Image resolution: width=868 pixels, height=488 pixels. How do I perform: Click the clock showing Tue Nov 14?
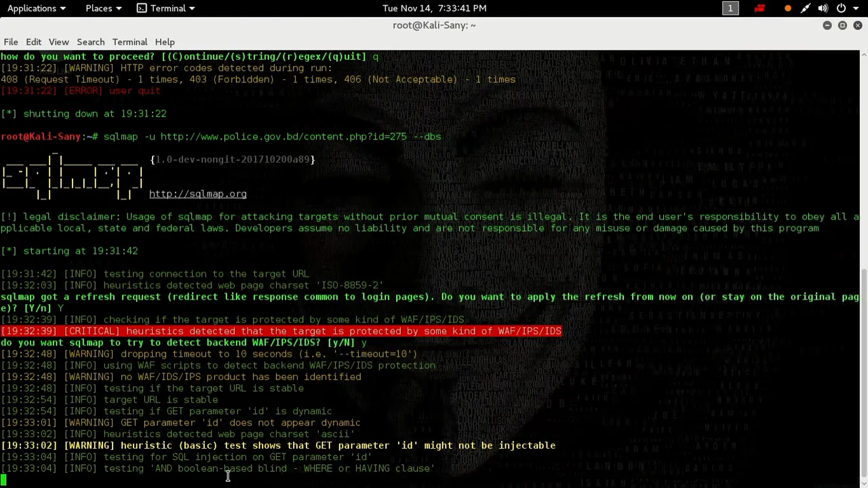point(434,8)
